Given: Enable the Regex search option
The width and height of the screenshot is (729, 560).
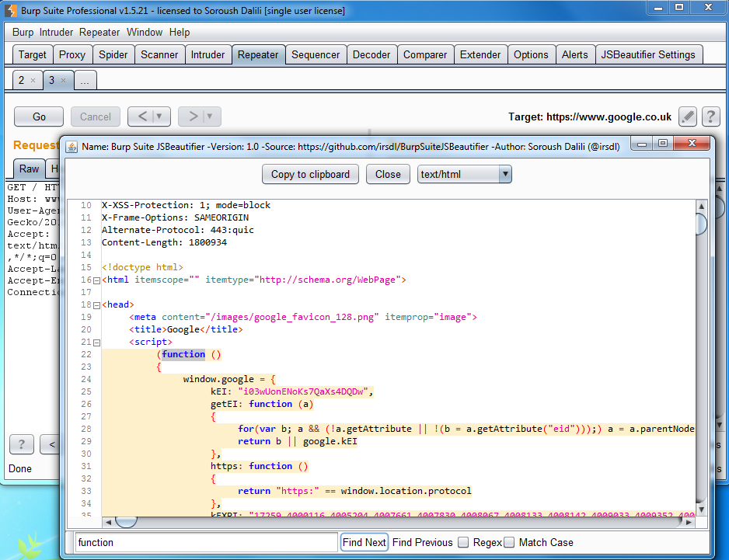Looking at the screenshot, I should pos(463,541).
